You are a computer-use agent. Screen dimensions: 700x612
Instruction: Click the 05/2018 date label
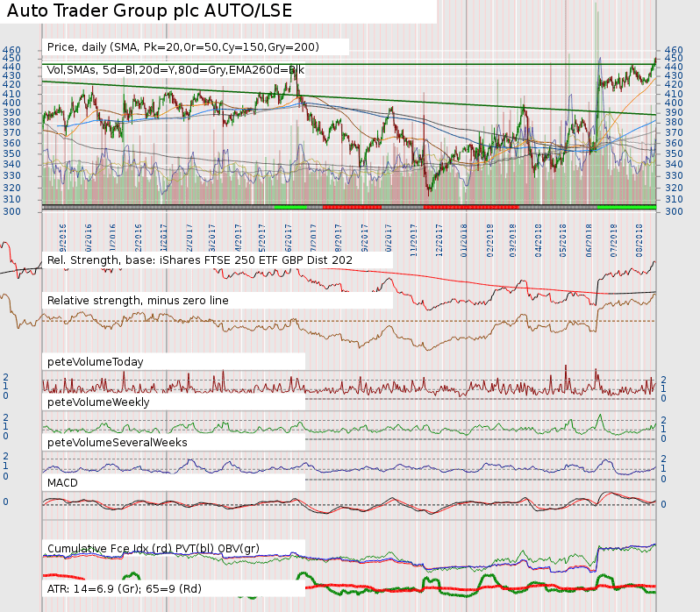pos(563,240)
